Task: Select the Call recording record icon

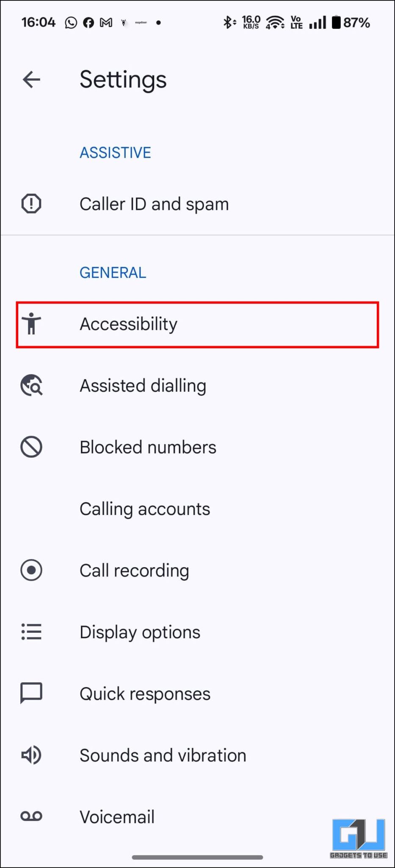Action: click(31, 570)
